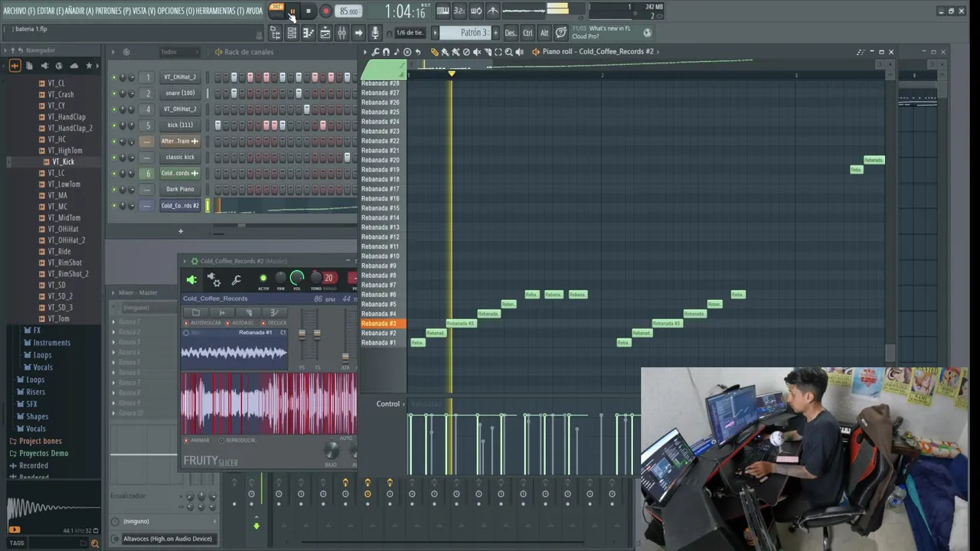Click the piano roll wrench tools icon

375,52
